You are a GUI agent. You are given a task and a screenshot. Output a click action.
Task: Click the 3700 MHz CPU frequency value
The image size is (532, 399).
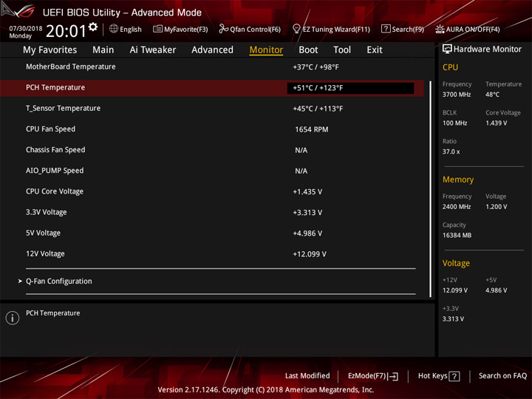(457, 95)
